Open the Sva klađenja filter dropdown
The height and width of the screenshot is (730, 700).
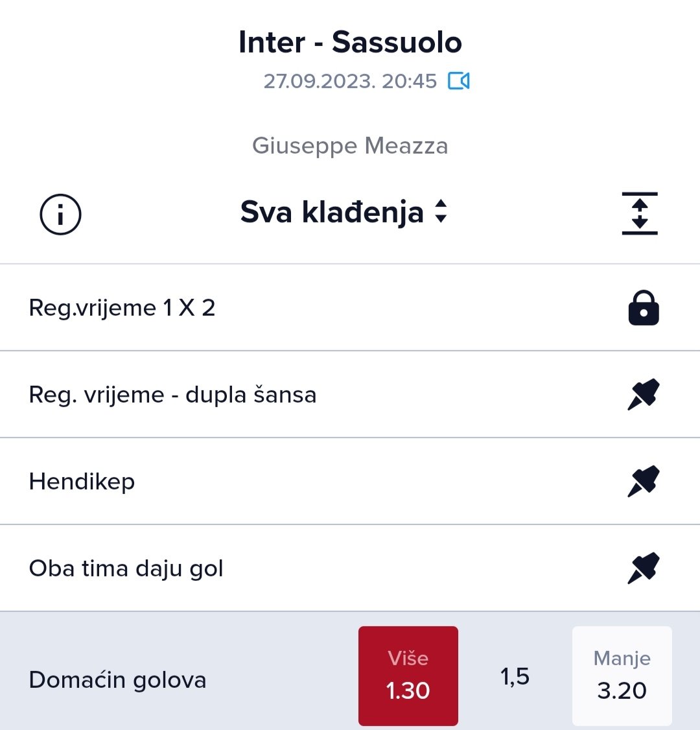[x=332, y=213]
